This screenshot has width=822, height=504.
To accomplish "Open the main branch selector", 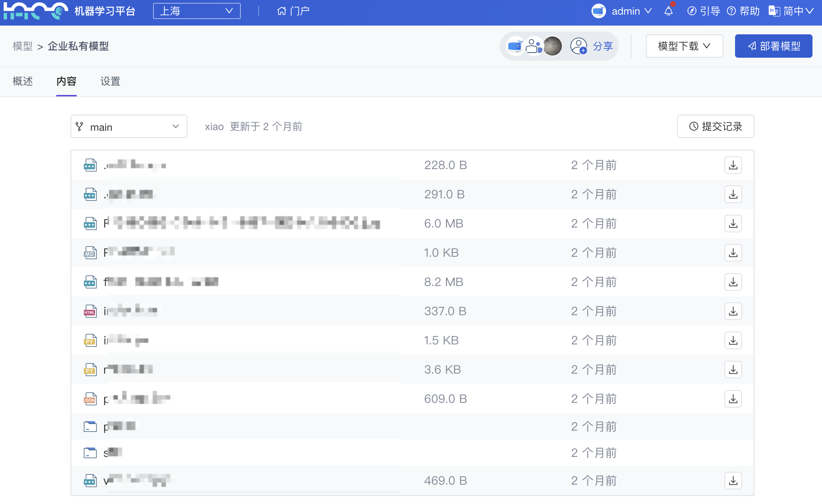I will point(129,127).
